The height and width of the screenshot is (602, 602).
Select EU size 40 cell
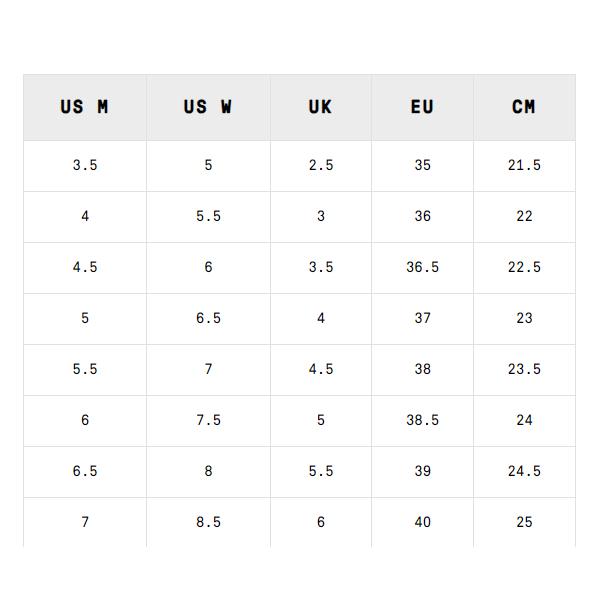pos(422,522)
